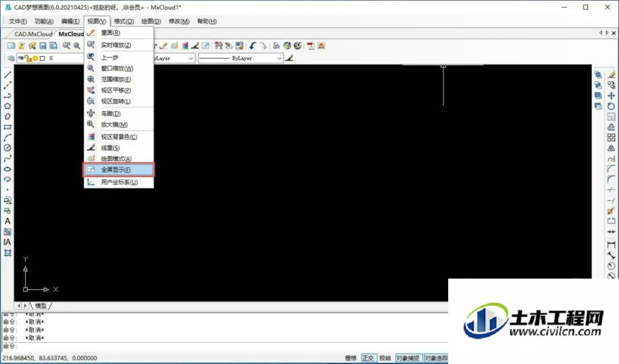The image size is (619, 364).
Task: Select the Polygon tool
Action: coord(7,106)
